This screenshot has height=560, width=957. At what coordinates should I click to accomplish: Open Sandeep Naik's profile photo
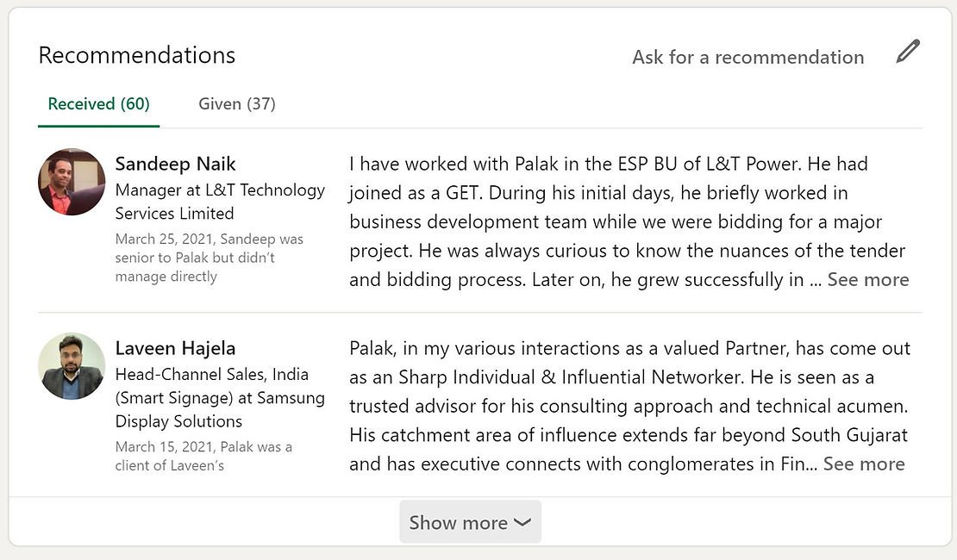tap(72, 182)
